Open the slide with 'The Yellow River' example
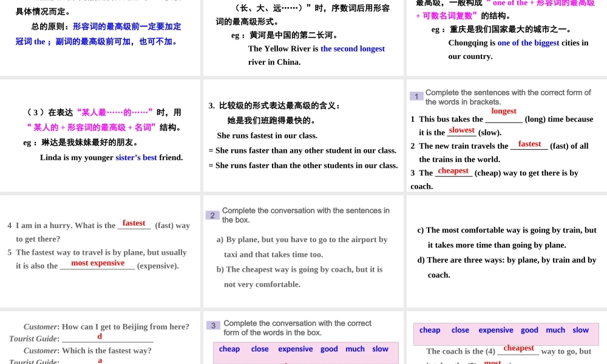The height and width of the screenshot is (364, 607). (303, 38)
